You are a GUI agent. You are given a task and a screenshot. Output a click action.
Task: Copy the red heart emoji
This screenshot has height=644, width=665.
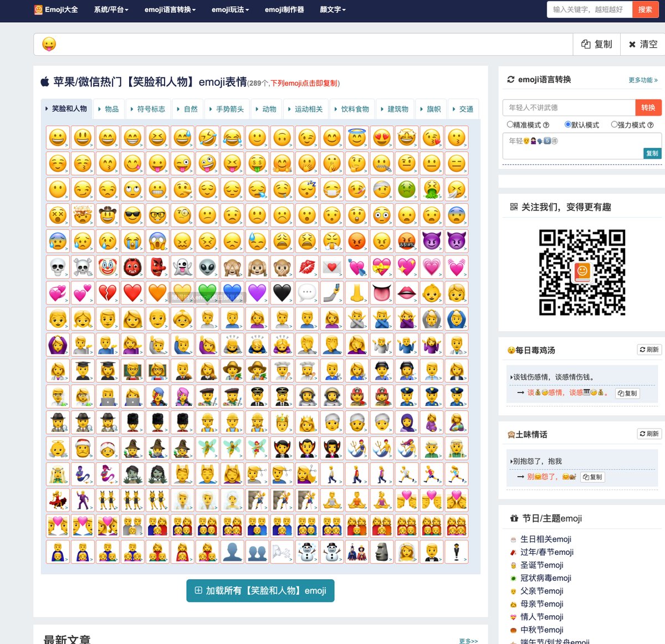[132, 293]
